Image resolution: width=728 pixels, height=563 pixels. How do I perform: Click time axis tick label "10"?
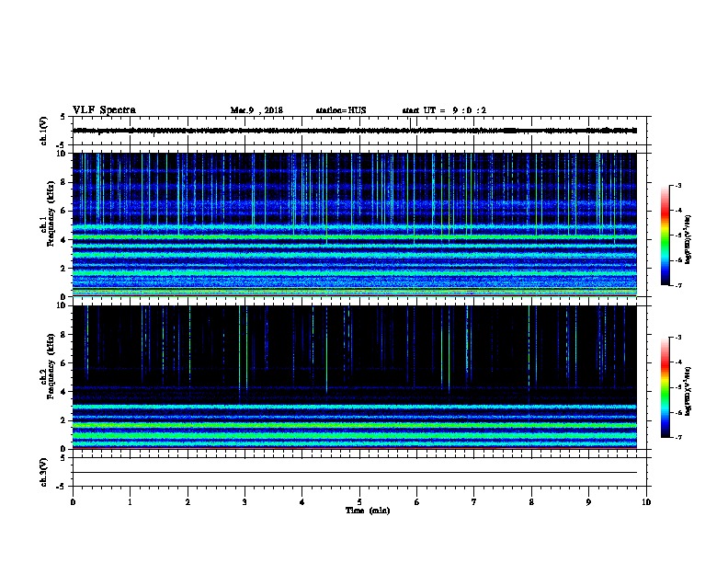646,502
